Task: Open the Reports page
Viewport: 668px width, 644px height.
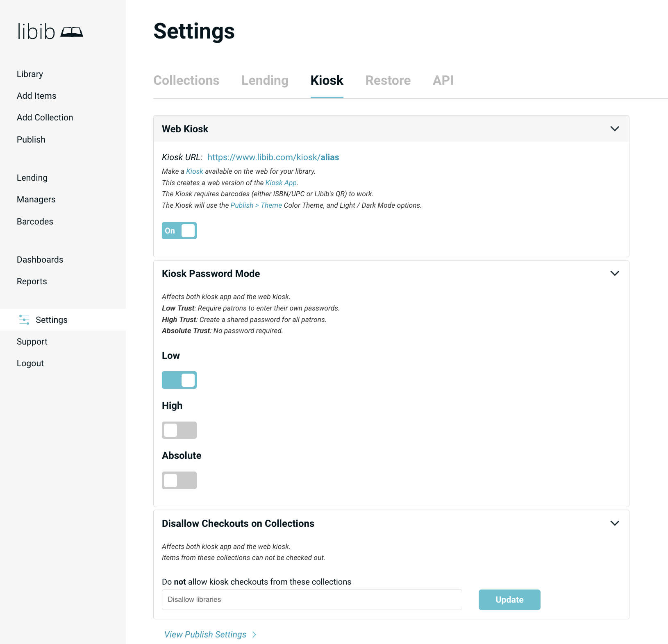Action: (32, 281)
